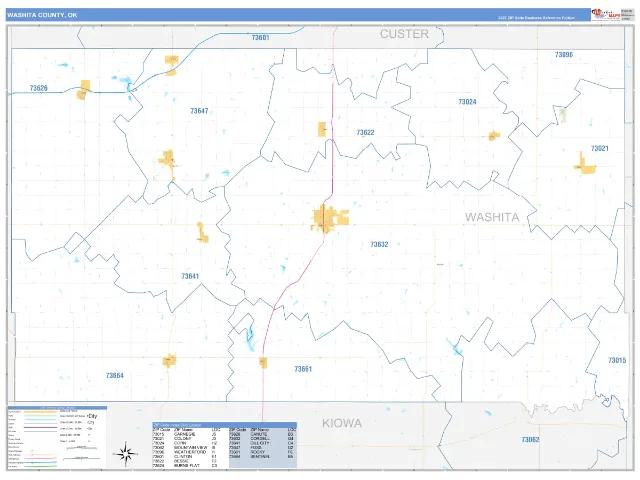Click the WASHITA COUNTY, OK title
This screenshot has height=480, width=640.
coord(42,15)
